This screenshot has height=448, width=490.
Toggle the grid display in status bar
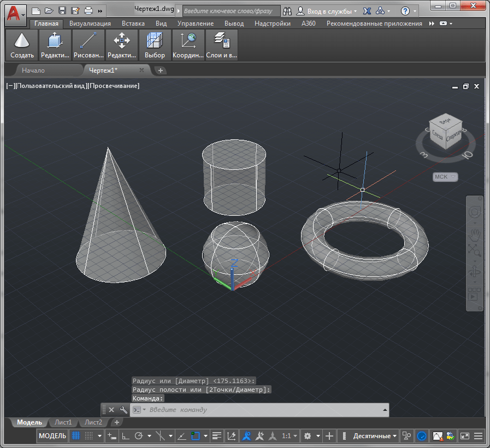pos(76,436)
